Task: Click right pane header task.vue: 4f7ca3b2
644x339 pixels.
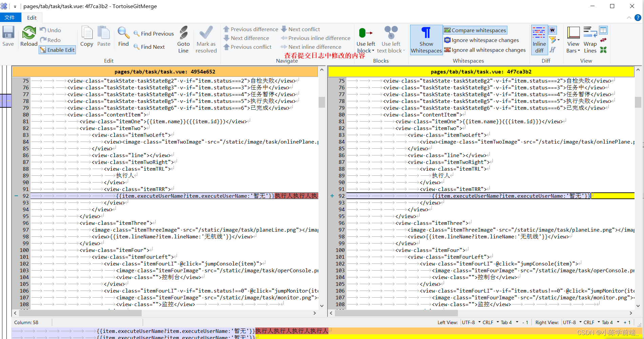Action: point(481,71)
